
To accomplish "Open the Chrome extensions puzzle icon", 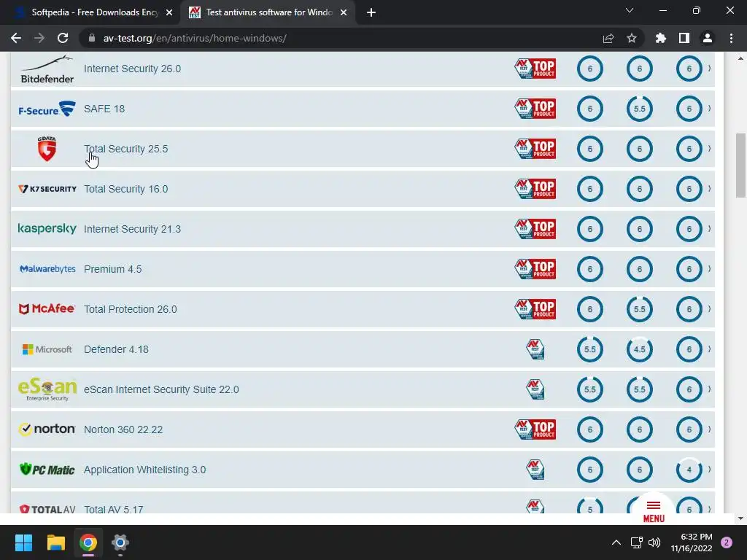I will 661,38.
